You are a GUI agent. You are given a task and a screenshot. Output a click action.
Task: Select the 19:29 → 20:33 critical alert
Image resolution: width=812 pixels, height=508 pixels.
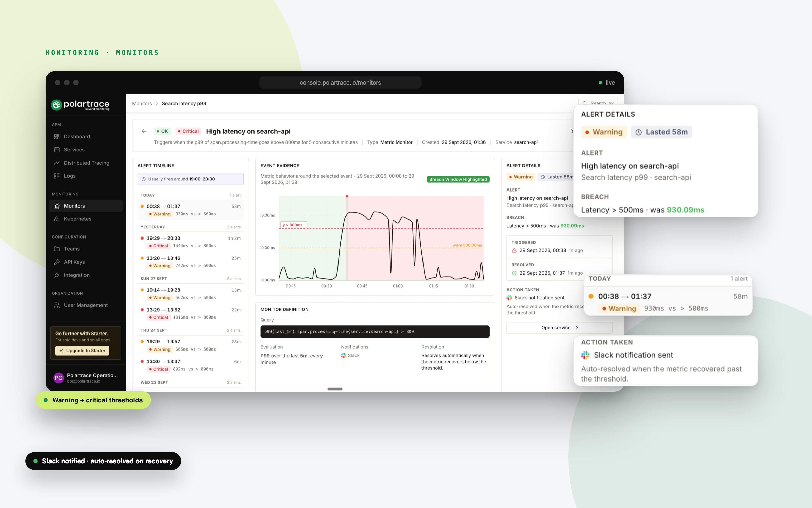191,242
